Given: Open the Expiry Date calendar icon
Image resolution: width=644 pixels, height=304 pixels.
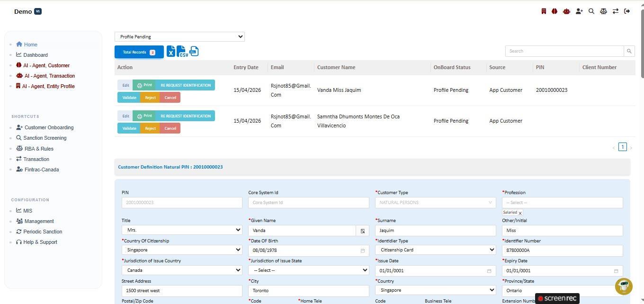Looking at the screenshot, I should (616, 271).
